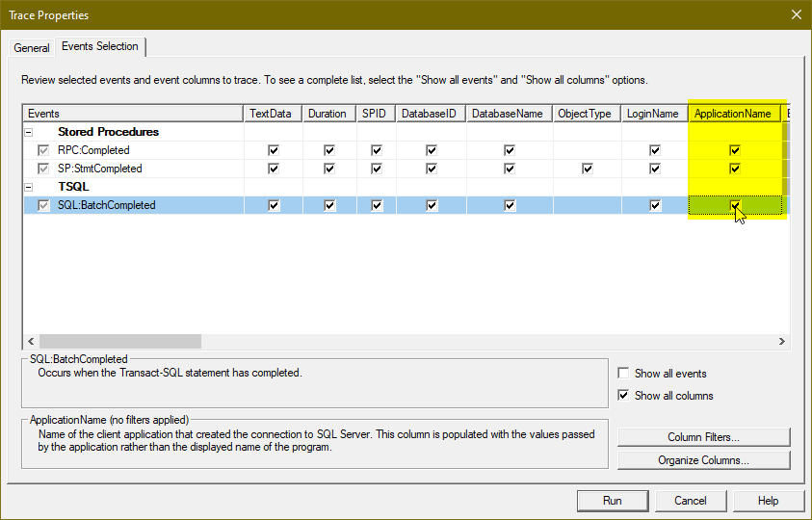Toggle TextData for SP:StmtCompleted
Screen dimensions: 812x520
pyautogui.click(x=274, y=169)
